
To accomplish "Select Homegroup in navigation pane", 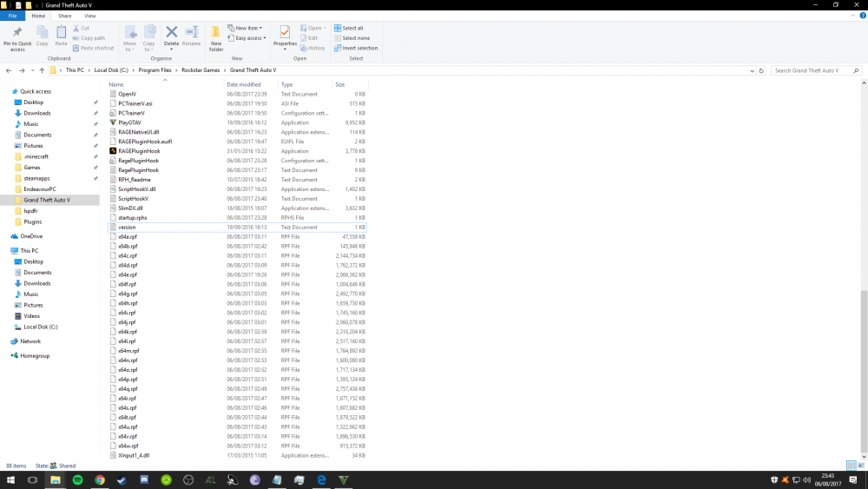I will (35, 356).
